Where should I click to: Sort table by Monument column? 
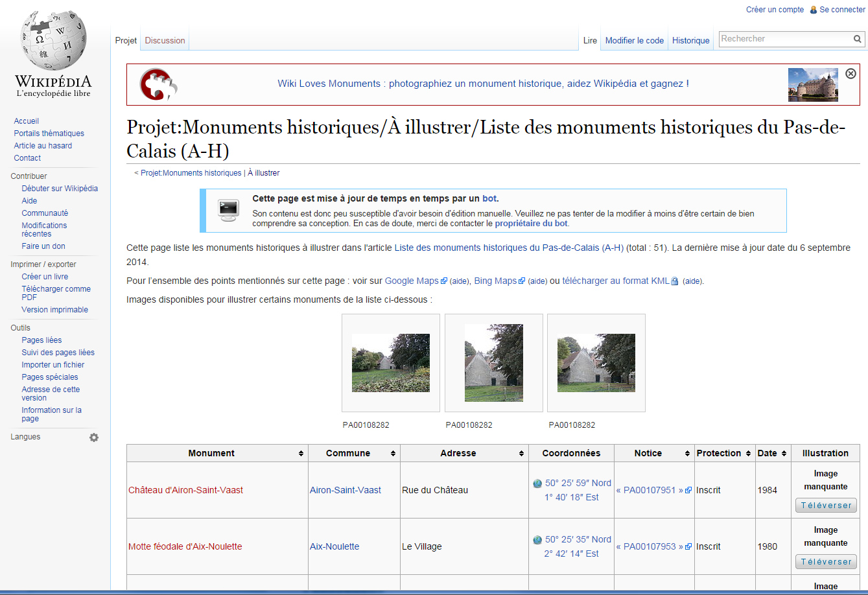(301, 454)
